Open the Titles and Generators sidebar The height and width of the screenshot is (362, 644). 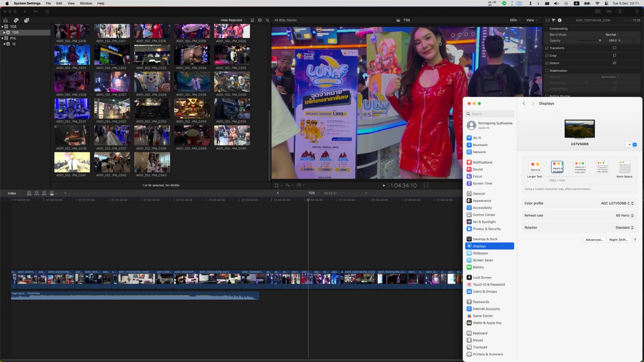[26, 20]
